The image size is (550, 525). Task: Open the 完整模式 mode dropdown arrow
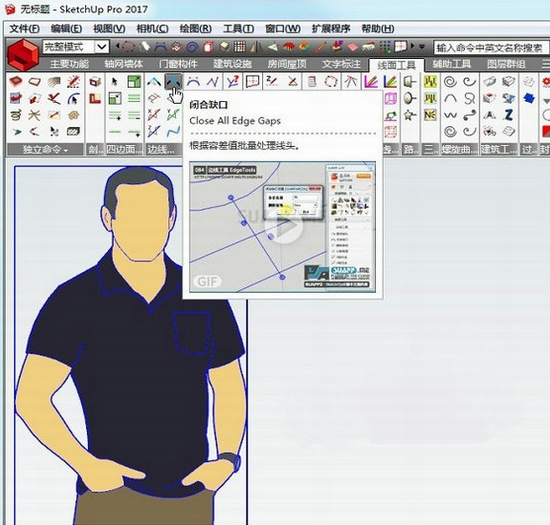point(102,47)
